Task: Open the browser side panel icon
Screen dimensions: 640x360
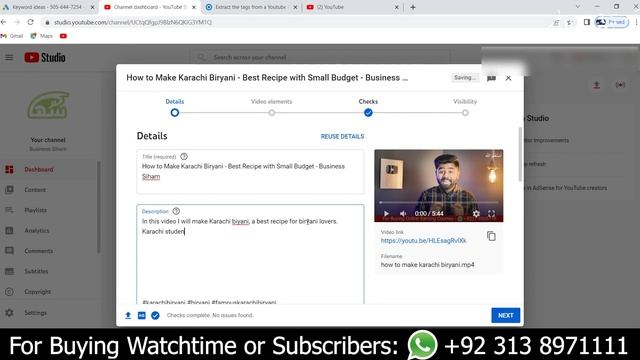Action: click(587, 22)
